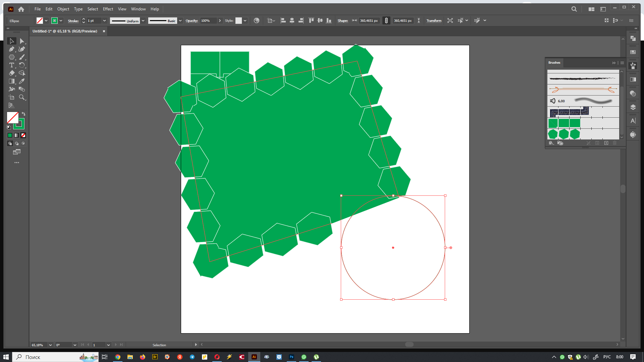Image resolution: width=644 pixels, height=362 pixels.
Task: Select the Polygon shape tool
Action: click(x=12, y=57)
